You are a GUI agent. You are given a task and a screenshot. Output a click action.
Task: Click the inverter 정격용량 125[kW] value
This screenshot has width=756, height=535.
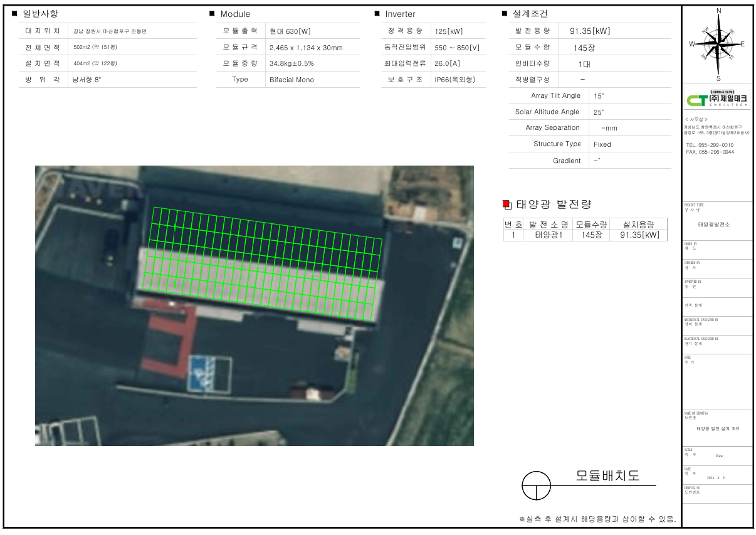click(x=448, y=31)
